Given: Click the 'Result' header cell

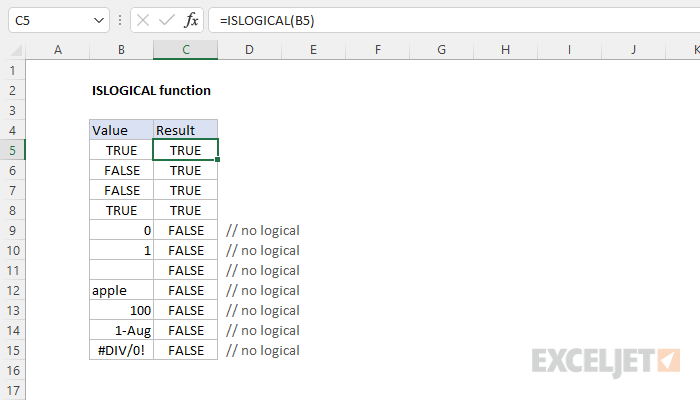Looking at the screenshot, I should (186, 130).
